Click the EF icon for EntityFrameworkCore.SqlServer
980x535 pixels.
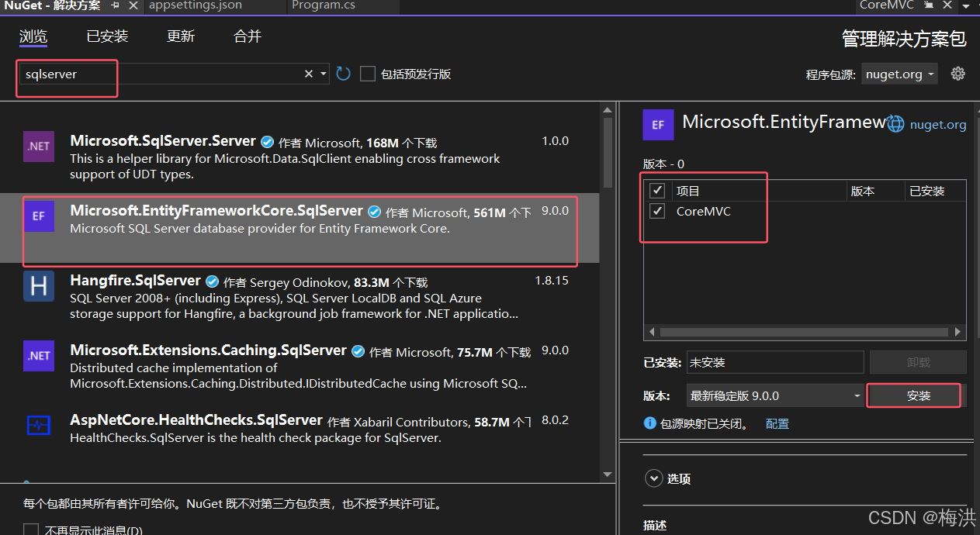pyautogui.click(x=39, y=216)
